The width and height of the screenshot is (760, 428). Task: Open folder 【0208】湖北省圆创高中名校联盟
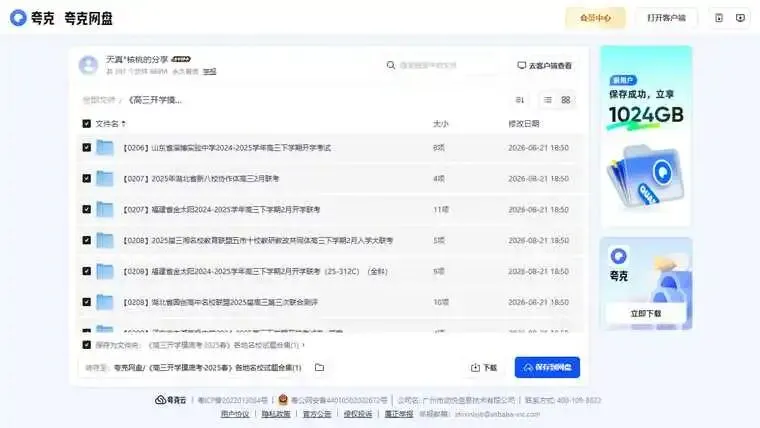point(220,302)
